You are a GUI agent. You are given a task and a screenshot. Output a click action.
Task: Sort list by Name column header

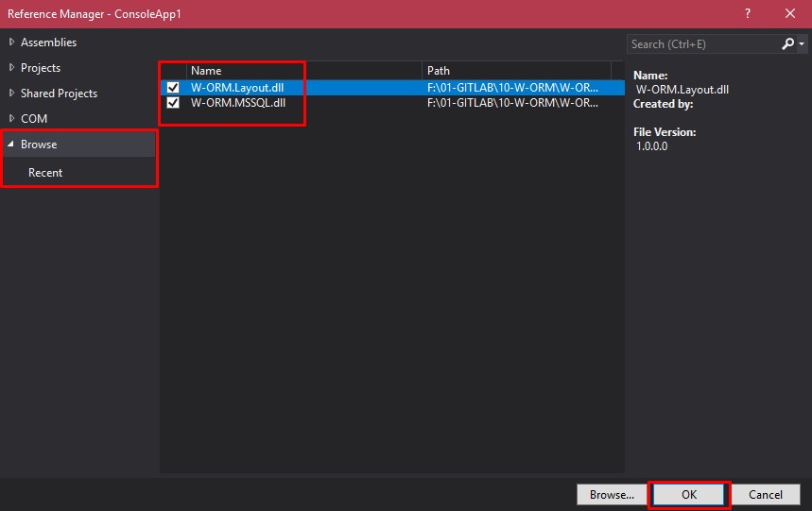302,71
